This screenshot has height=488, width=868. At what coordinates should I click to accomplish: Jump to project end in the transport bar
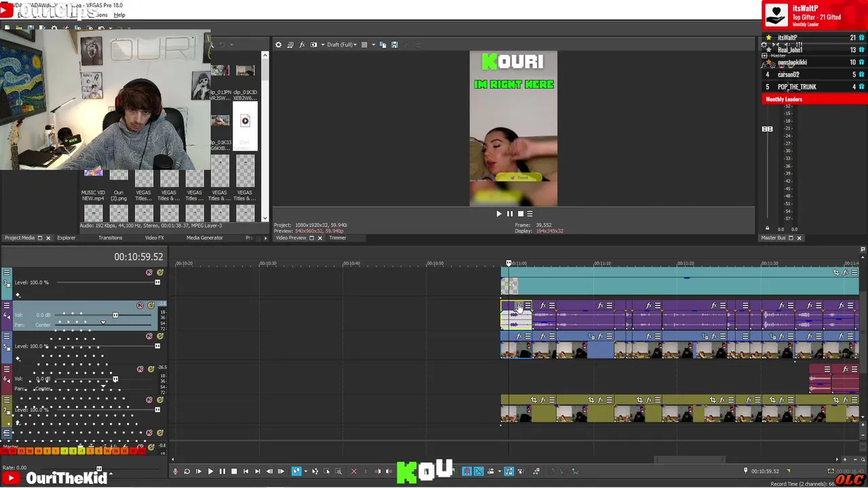pos(258,471)
